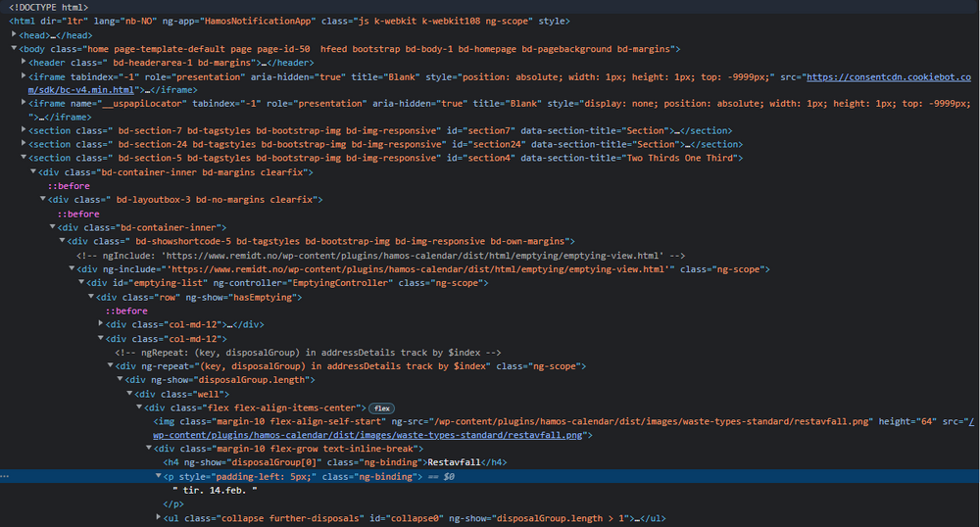
Task: Select the 'tir. 14.feb.' text node
Action: tap(214, 490)
